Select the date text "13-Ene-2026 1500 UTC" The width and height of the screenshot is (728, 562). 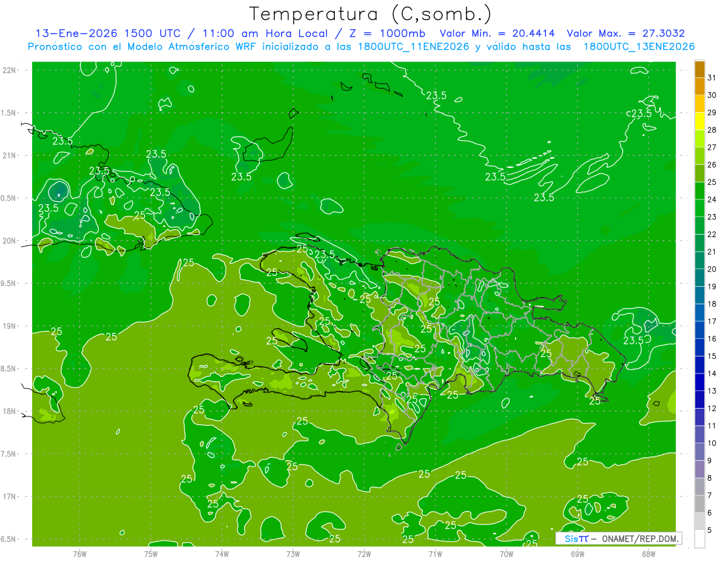(108, 33)
